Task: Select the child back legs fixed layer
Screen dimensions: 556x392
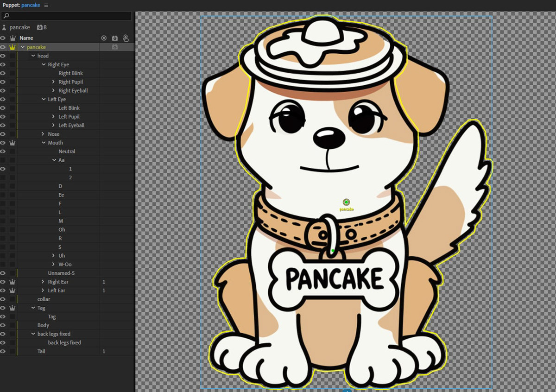Action: tap(64, 343)
